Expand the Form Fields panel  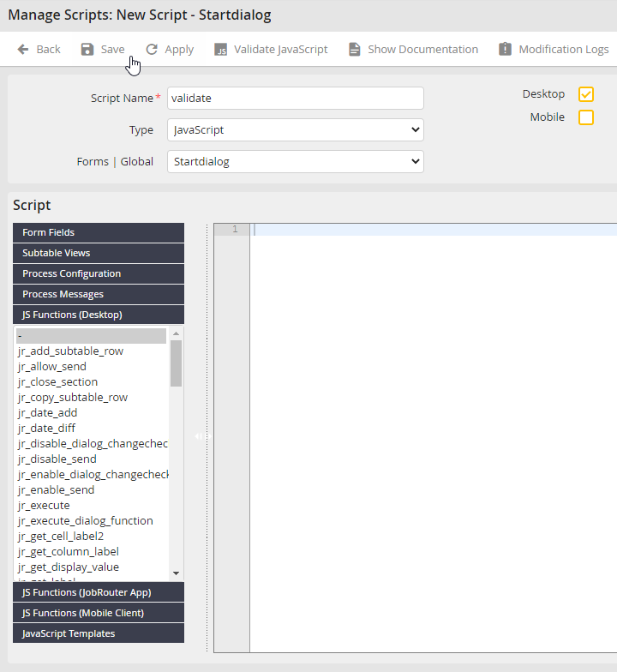[99, 232]
